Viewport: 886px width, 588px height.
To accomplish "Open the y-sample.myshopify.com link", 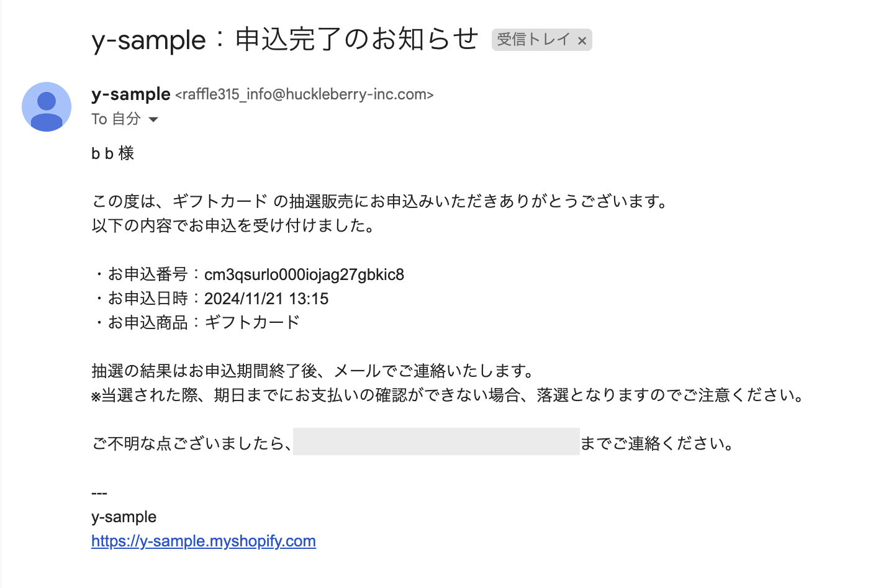I will coord(204,541).
